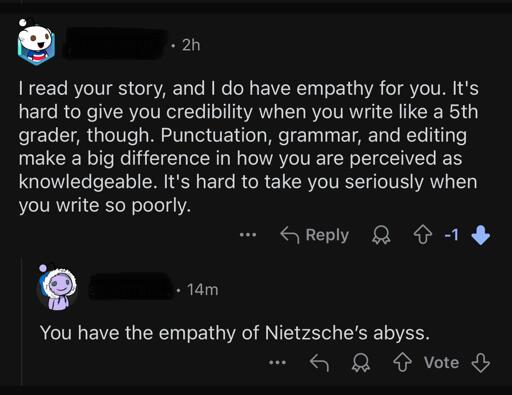
Task: Downvote the Nietzsche's abyss reply
Action: (x=480, y=363)
